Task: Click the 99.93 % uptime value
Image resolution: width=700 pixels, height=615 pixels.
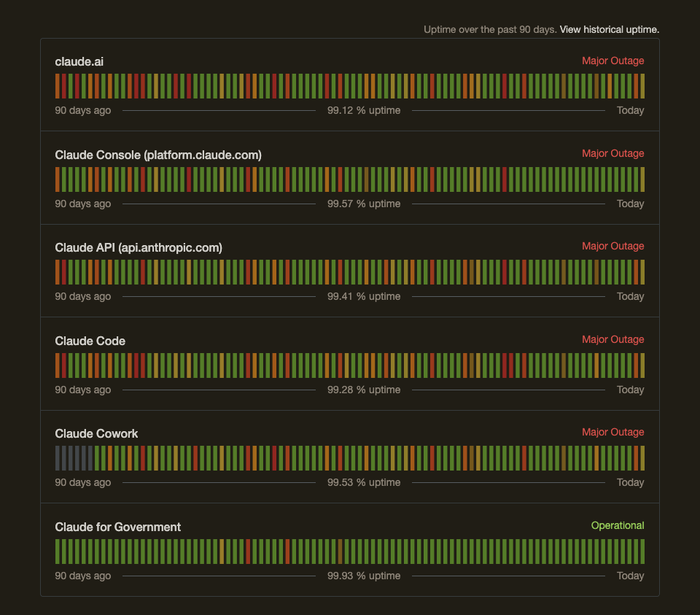Action: pos(364,576)
